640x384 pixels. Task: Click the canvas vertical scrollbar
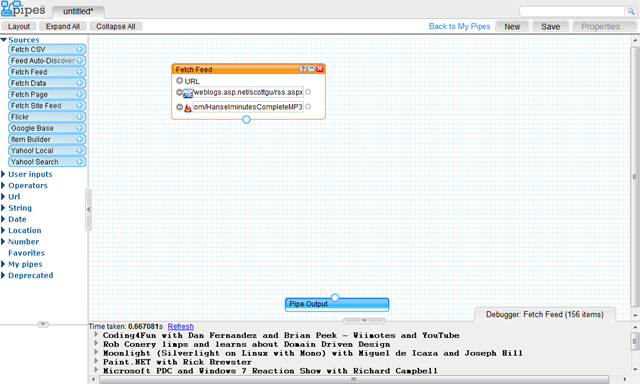(635, 177)
